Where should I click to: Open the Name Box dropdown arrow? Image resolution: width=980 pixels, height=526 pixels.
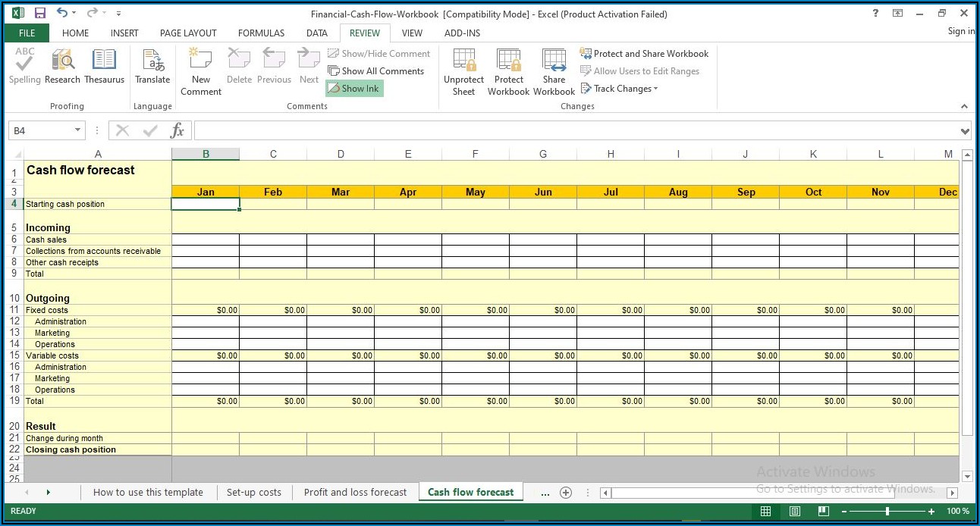click(77, 130)
